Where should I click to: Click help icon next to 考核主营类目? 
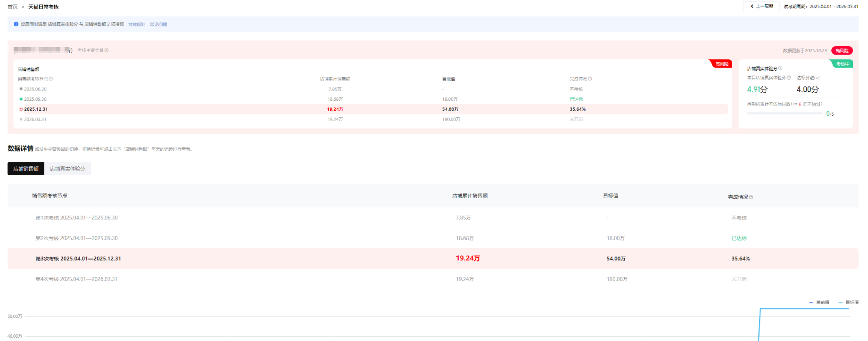(107, 50)
